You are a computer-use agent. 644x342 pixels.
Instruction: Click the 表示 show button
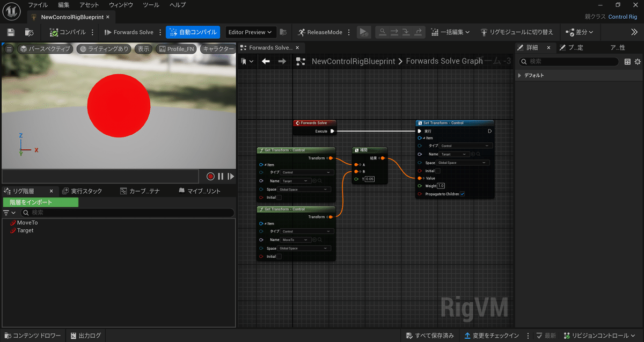(x=143, y=49)
